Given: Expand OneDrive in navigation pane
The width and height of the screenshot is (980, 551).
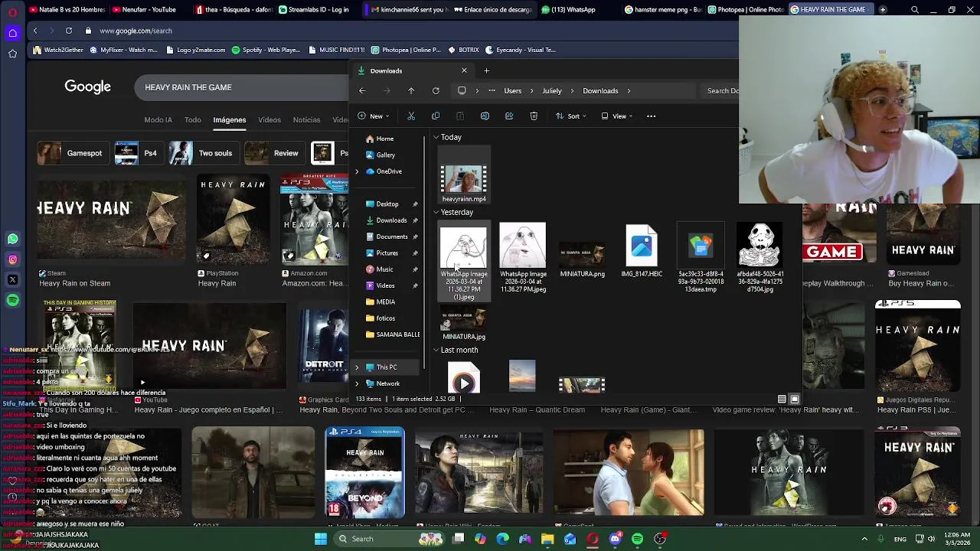Looking at the screenshot, I should (357, 171).
